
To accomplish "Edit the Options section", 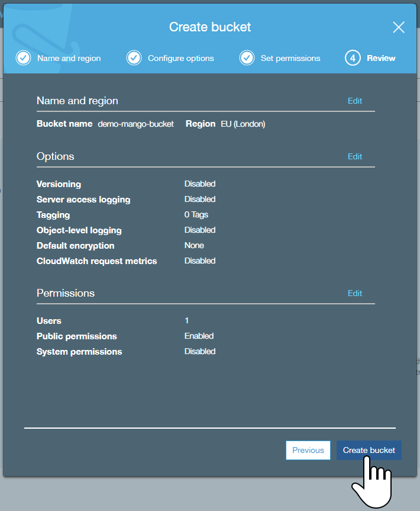I will (354, 156).
